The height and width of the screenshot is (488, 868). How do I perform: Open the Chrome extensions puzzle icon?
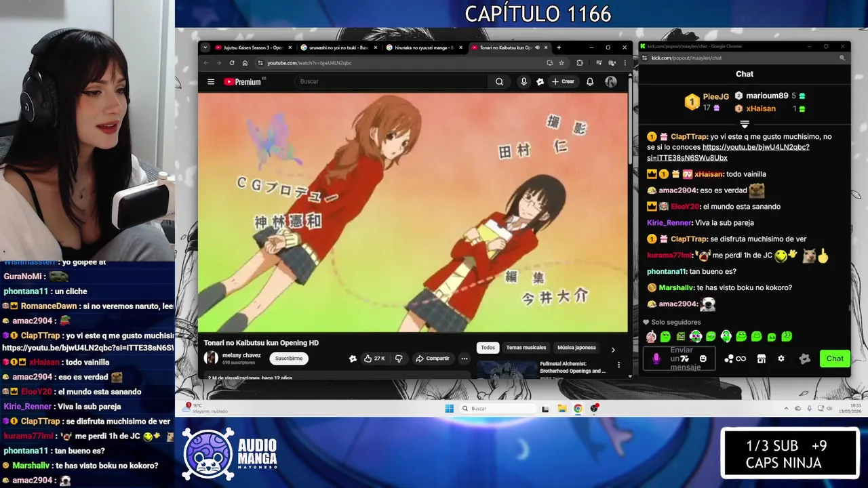[580, 63]
